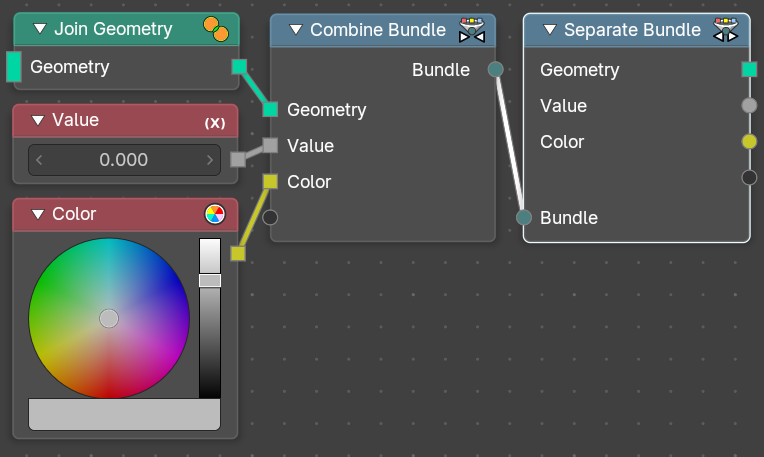
Task: Click the Combine Bundle node icon
Action: [472, 30]
